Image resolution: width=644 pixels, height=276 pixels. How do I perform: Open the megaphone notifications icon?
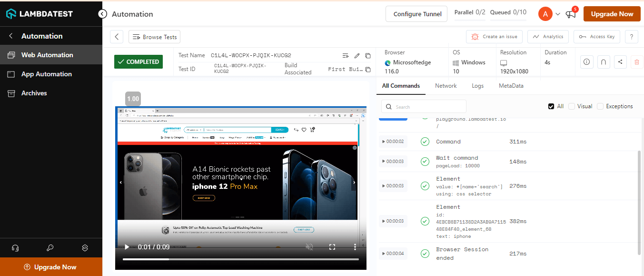(x=571, y=14)
